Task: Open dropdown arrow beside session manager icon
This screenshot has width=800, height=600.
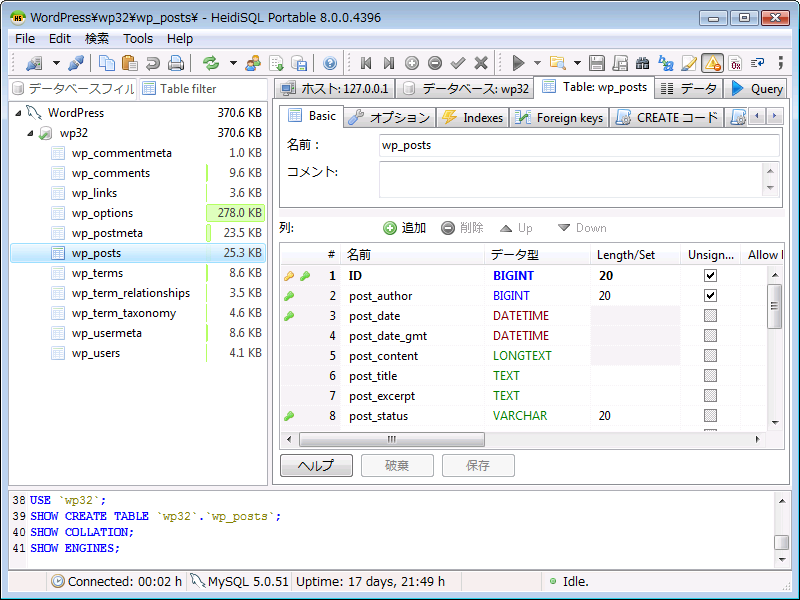Action: tap(56, 63)
